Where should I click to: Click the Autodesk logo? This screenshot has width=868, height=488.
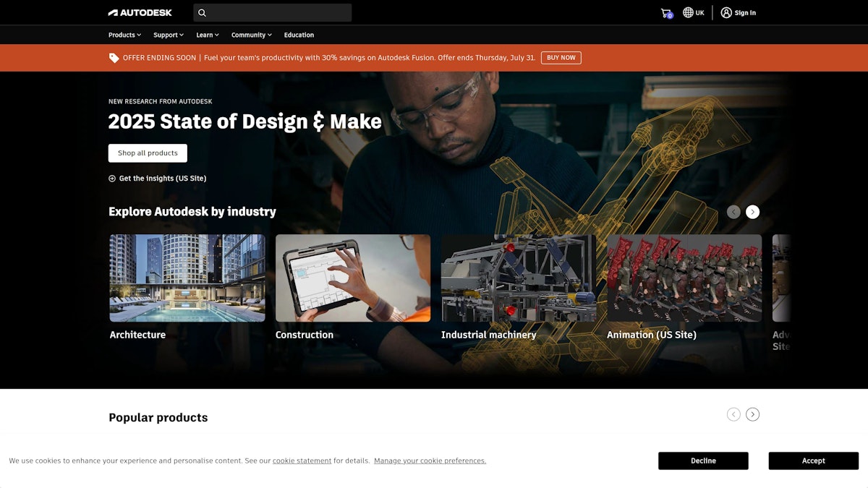(x=140, y=12)
